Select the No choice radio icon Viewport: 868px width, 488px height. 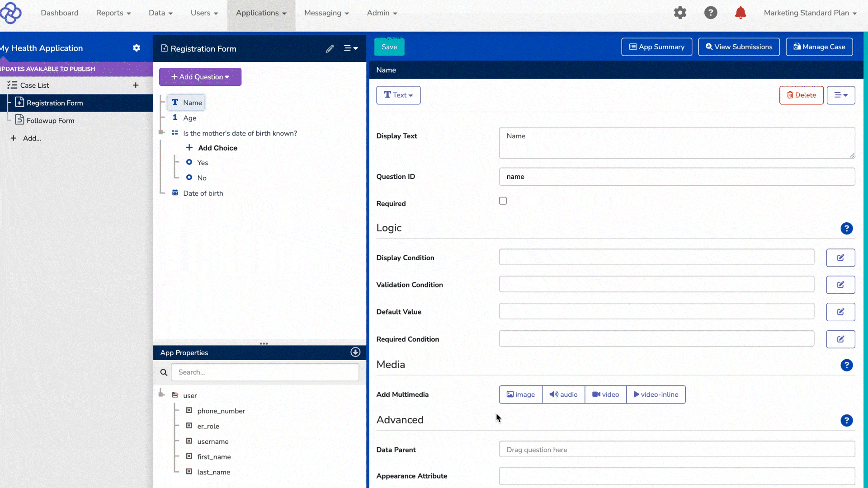pos(189,178)
